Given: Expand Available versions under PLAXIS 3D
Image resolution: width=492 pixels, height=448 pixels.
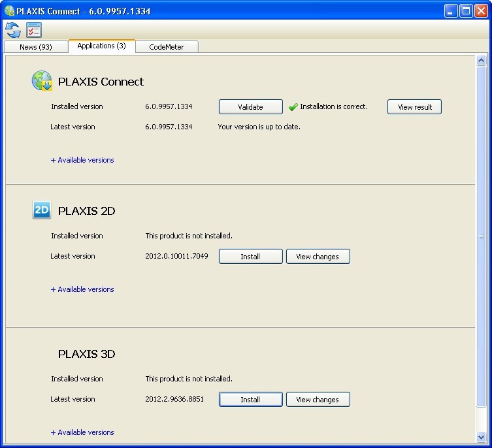Looking at the screenshot, I should (x=82, y=432).
